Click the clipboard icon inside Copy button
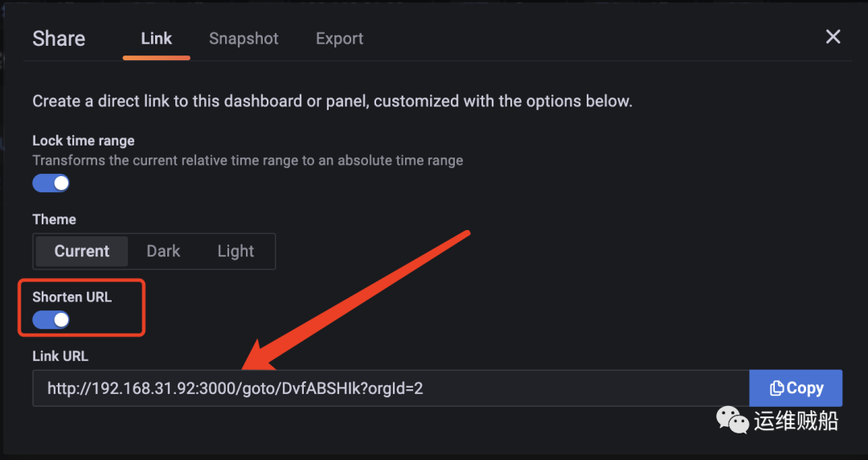868x460 pixels. [x=776, y=388]
